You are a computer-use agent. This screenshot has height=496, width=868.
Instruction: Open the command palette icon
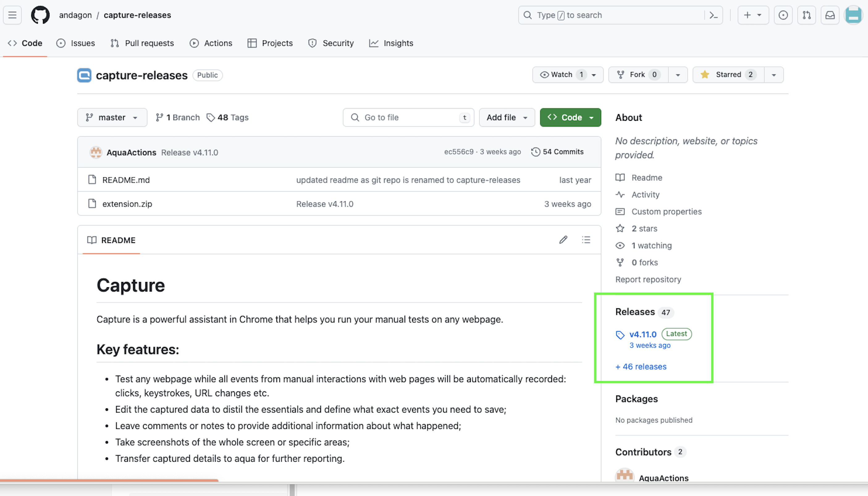click(713, 15)
